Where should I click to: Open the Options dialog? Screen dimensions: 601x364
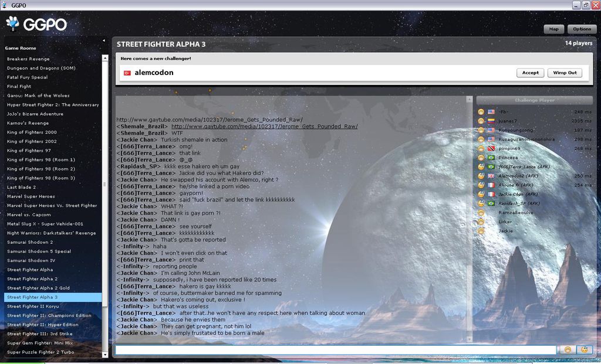pyautogui.click(x=582, y=29)
